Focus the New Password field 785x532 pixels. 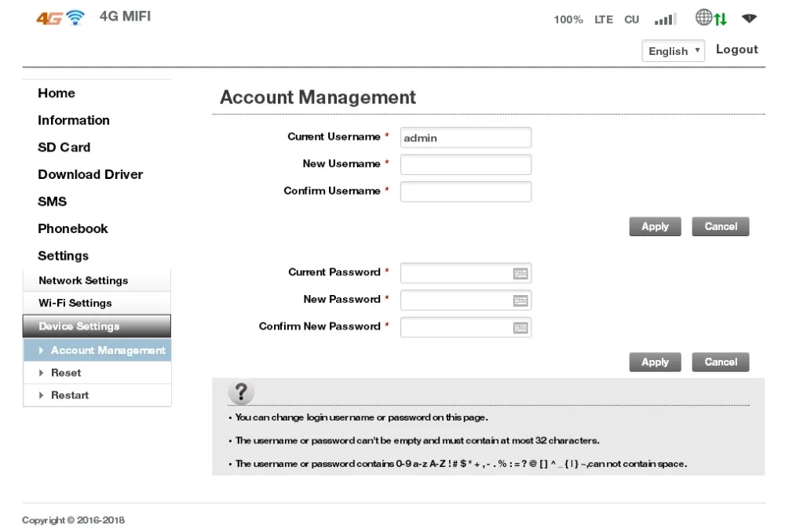pos(466,301)
